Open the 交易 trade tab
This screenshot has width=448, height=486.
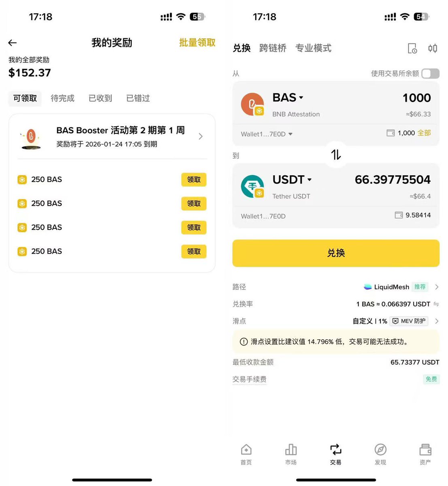tap(336, 454)
